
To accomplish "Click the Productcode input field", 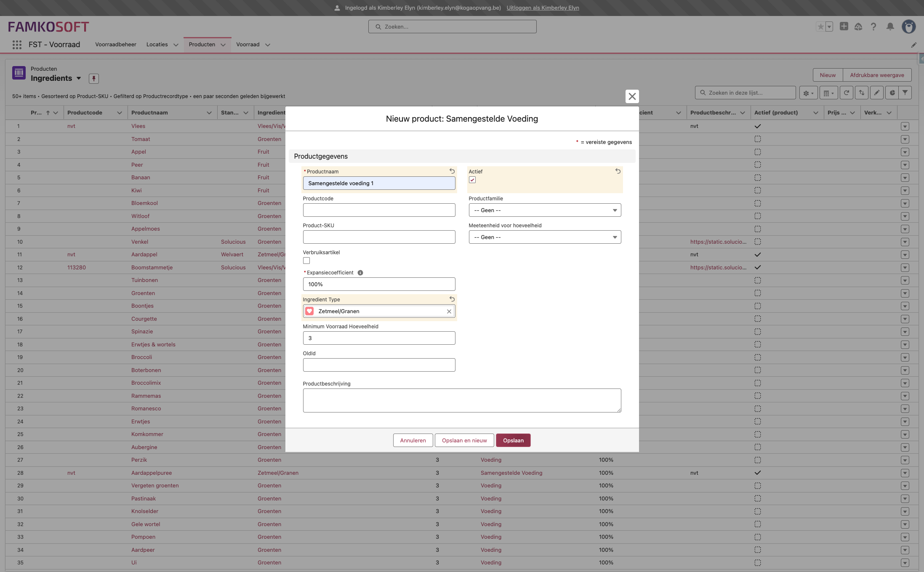I will (379, 210).
